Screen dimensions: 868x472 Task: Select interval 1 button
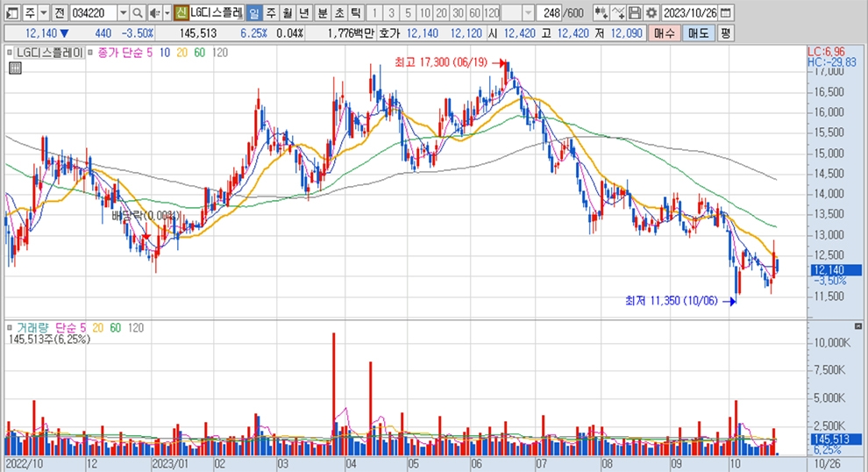[374, 12]
